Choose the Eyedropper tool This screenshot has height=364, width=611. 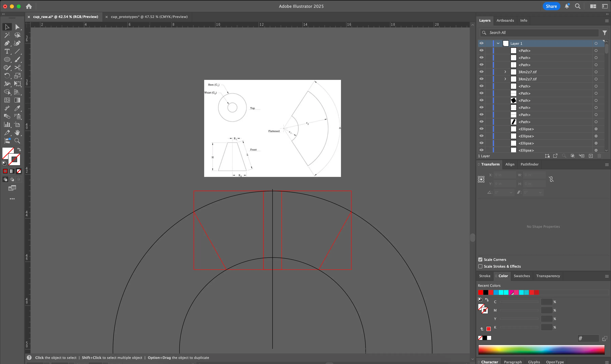click(x=17, y=108)
